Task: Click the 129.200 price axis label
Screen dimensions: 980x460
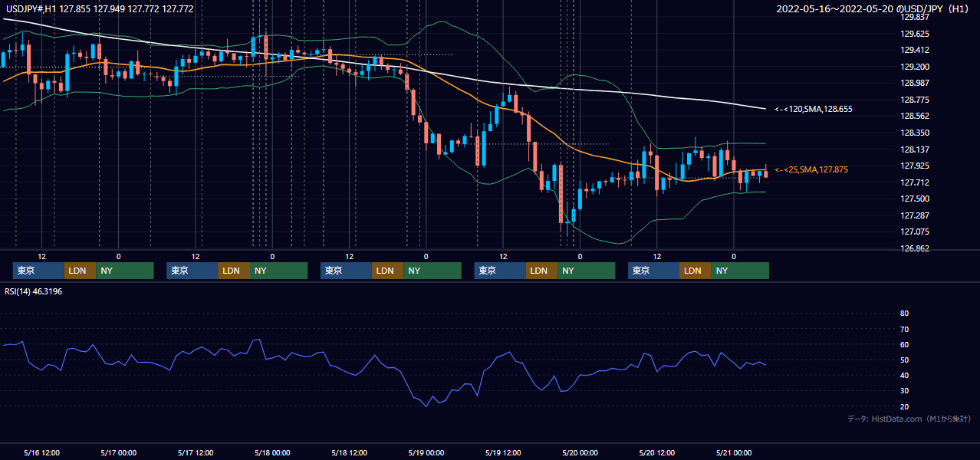Action: click(x=916, y=67)
